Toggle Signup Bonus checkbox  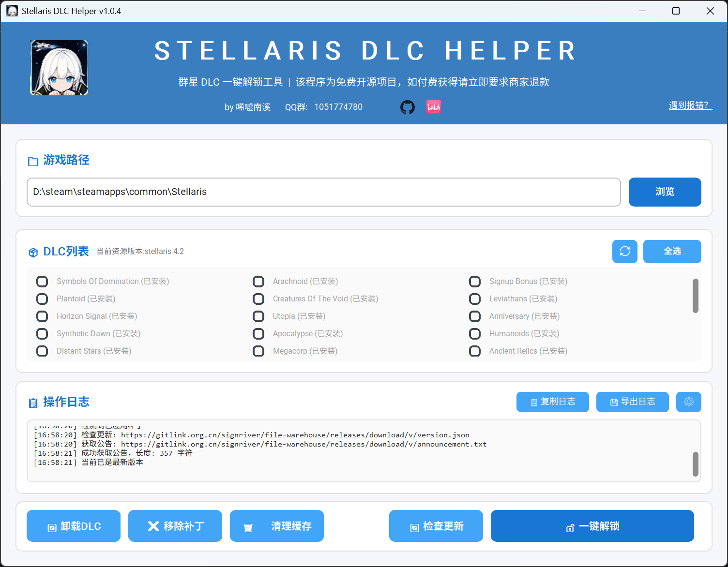click(475, 282)
